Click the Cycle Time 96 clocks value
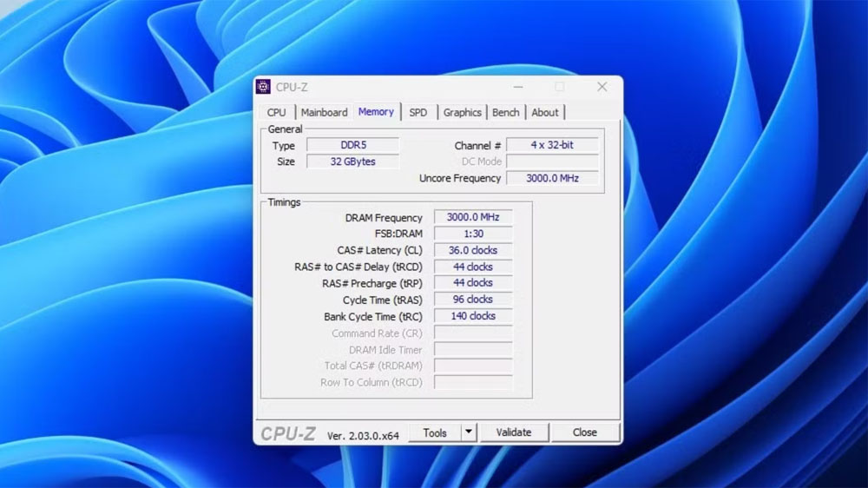868x488 pixels. [473, 300]
